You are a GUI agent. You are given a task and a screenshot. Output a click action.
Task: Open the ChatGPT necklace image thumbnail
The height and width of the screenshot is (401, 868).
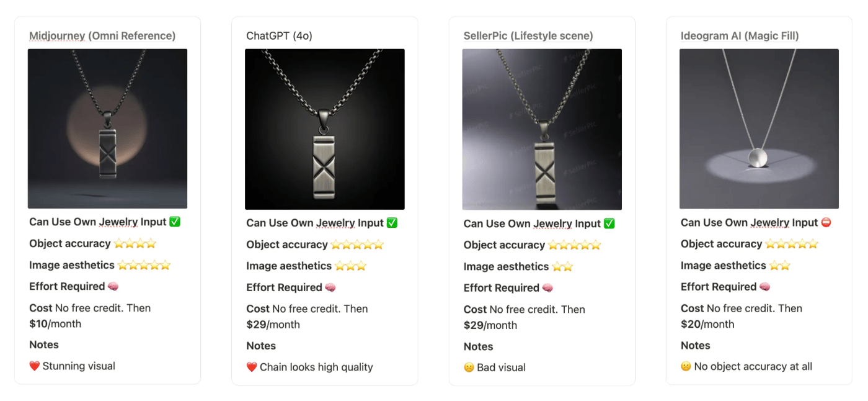tap(325, 129)
